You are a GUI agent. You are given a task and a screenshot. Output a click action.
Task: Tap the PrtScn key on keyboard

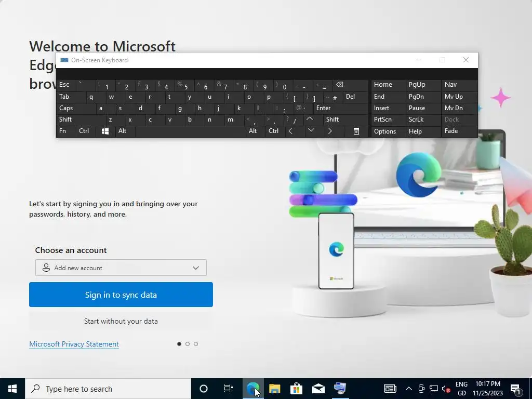pyautogui.click(x=388, y=119)
